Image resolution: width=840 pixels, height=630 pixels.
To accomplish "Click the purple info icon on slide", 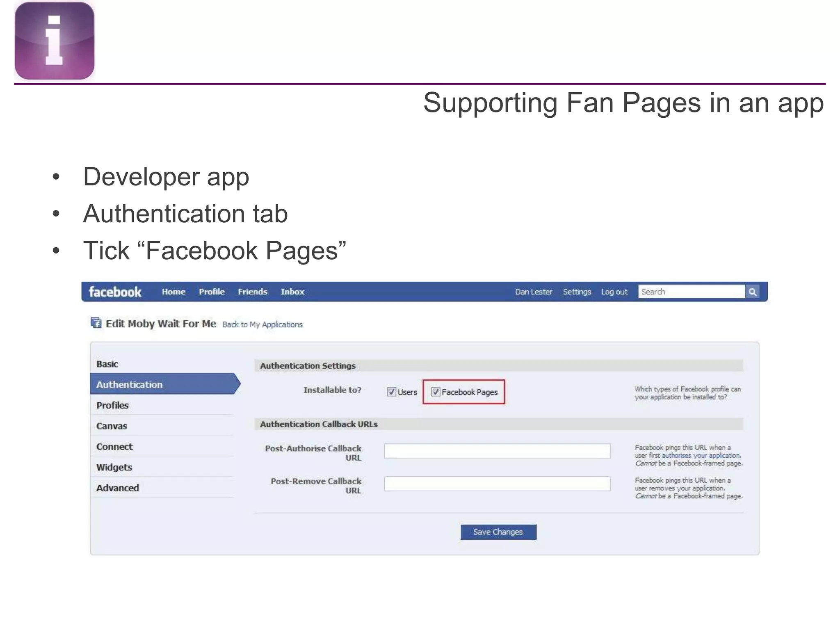I will (x=55, y=41).
